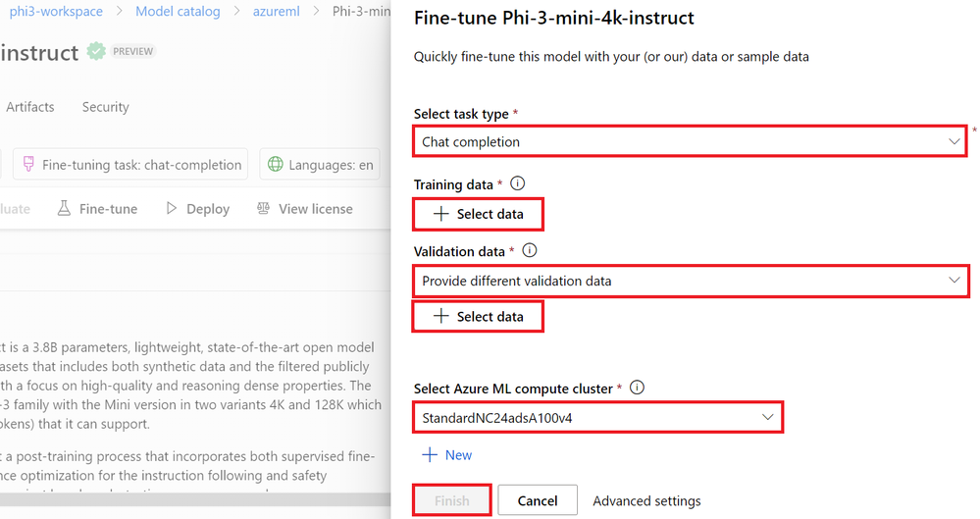Screen dimensions: 980x519
Task: Go to Model catalog breadcrumb
Action: (177, 11)
